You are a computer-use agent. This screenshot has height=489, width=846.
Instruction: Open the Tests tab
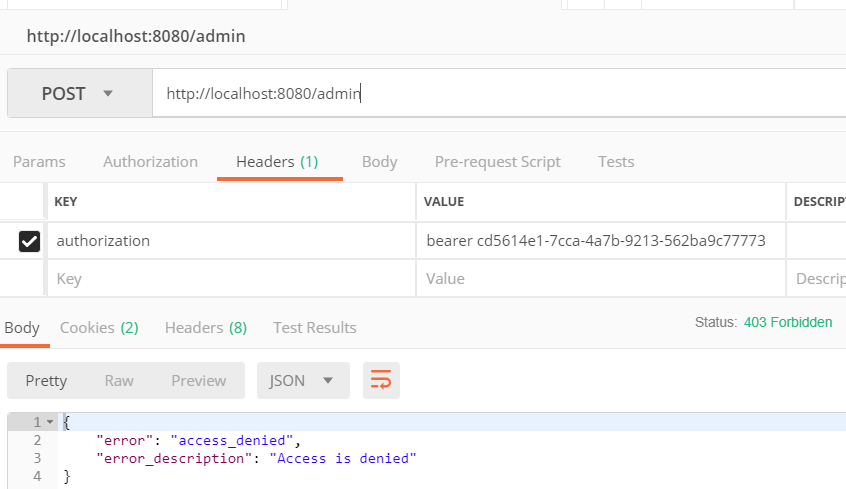click(616, 161)
